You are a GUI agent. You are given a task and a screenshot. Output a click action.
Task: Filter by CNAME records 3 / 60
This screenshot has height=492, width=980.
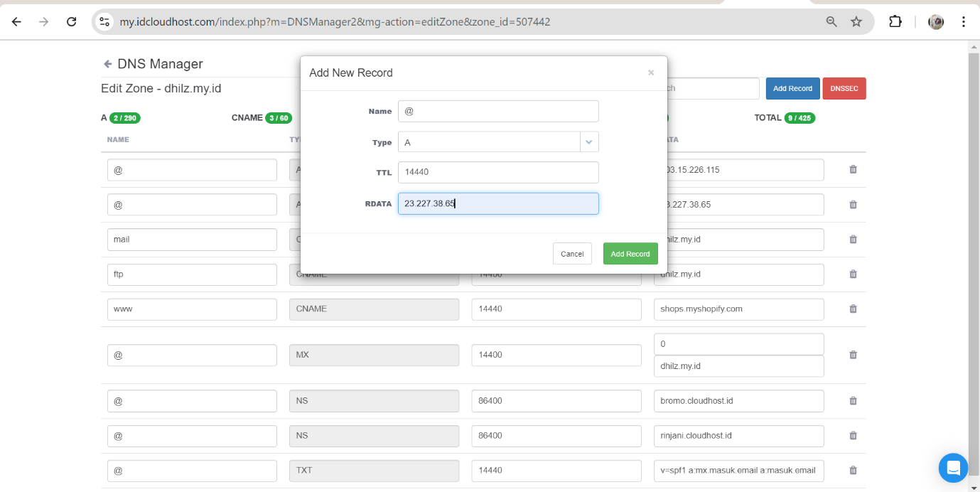point(262,118)
